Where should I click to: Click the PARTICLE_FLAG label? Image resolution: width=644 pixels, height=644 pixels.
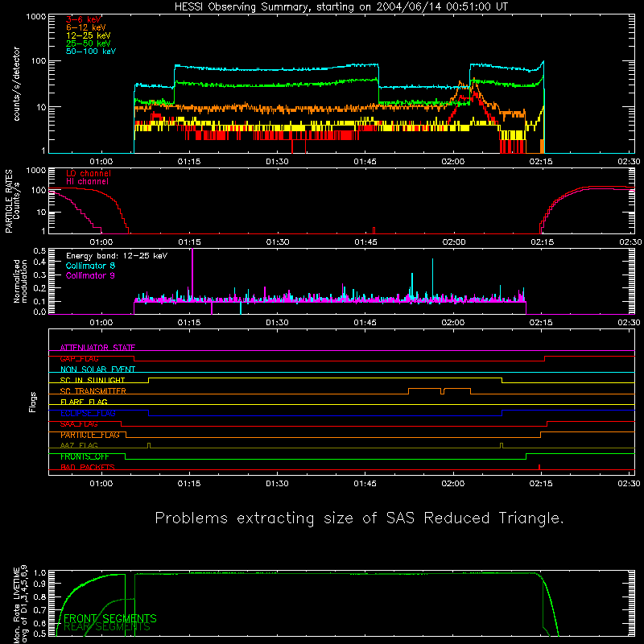90,435
